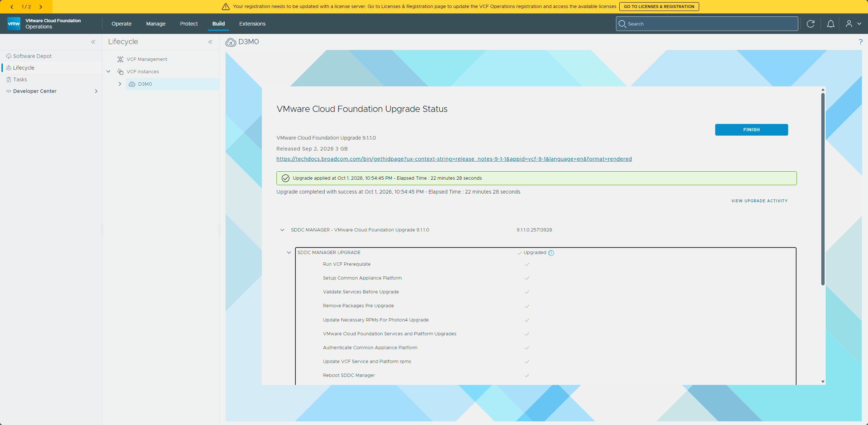This screenshot has height=425, width=868.
Task: Click scroll down arrow of status panel
Action: [x=823, y=382]
